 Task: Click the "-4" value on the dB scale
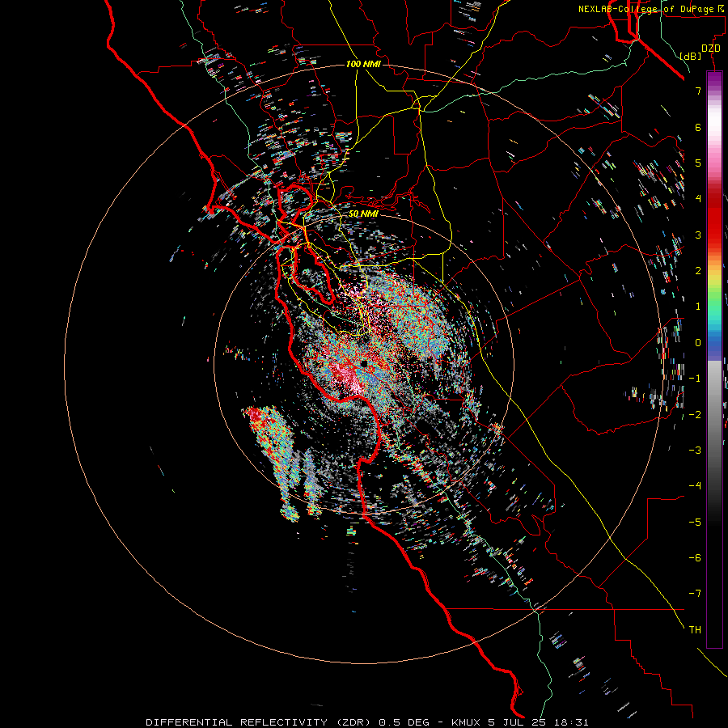pos(695,485)
